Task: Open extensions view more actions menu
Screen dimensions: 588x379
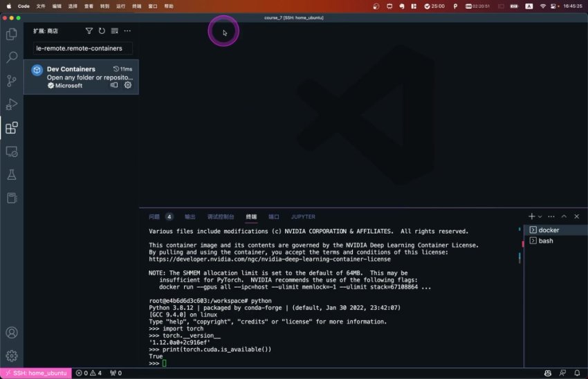Action: 127,31
